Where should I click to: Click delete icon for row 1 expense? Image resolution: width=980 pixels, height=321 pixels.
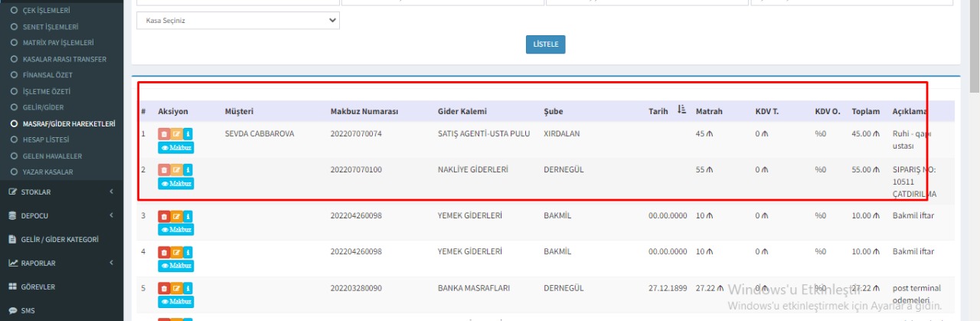coord(164,134)
